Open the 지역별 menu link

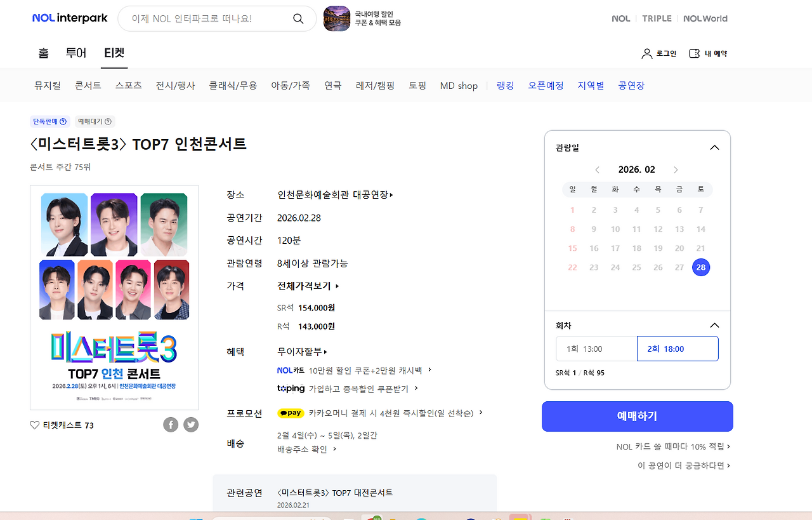pyautogui.click(x=591, y=85)
